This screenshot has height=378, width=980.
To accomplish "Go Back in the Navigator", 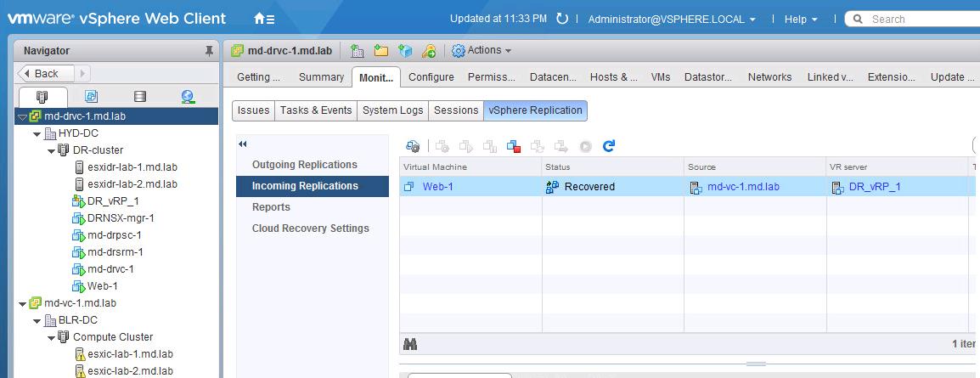I will [47, 74].
